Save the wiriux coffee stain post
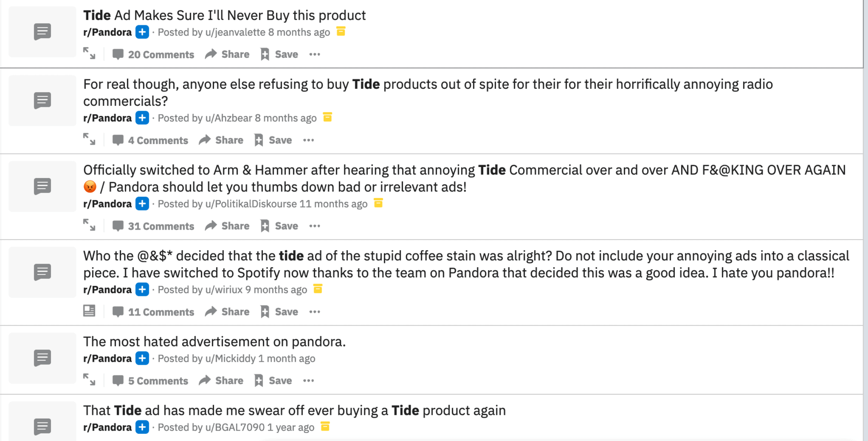This screenshot has width=868, height=441. pyautogui.click(x=279, y=312)
